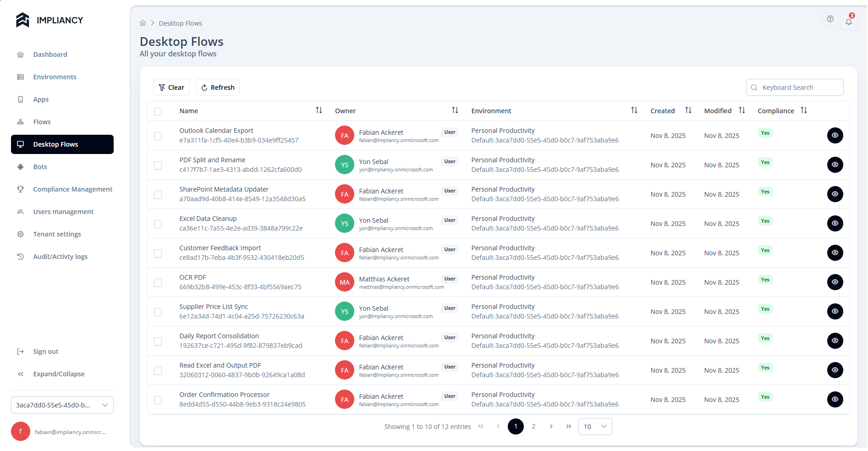The height and width of the screenshot is (451, 868).
Task: View Audit/Activity logs
Action: click(x=60, y=256)
